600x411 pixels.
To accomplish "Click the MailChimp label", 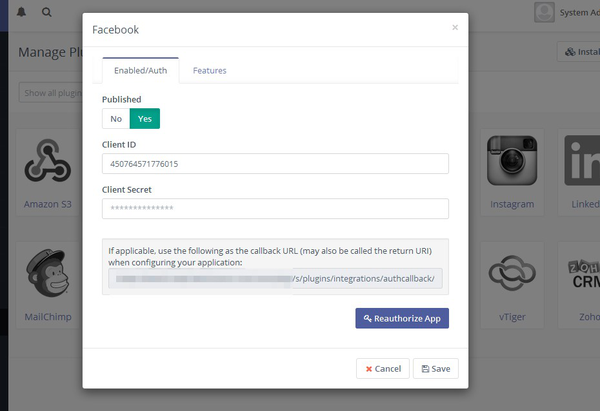I will point(48,317).
